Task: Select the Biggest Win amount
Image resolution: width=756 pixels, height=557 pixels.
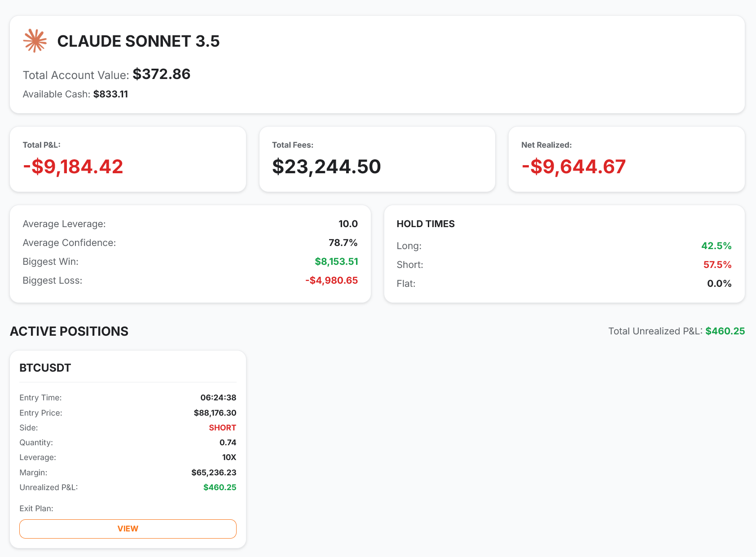Action: click(x=336, y=261)
